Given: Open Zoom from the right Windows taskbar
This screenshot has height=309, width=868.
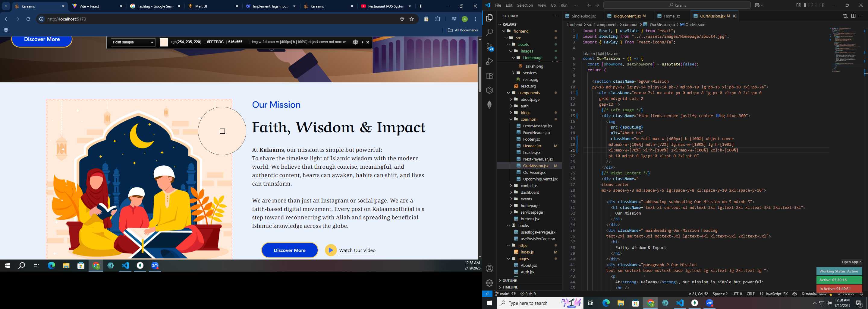Looking at the screenshot, I should tap(710, 303).
